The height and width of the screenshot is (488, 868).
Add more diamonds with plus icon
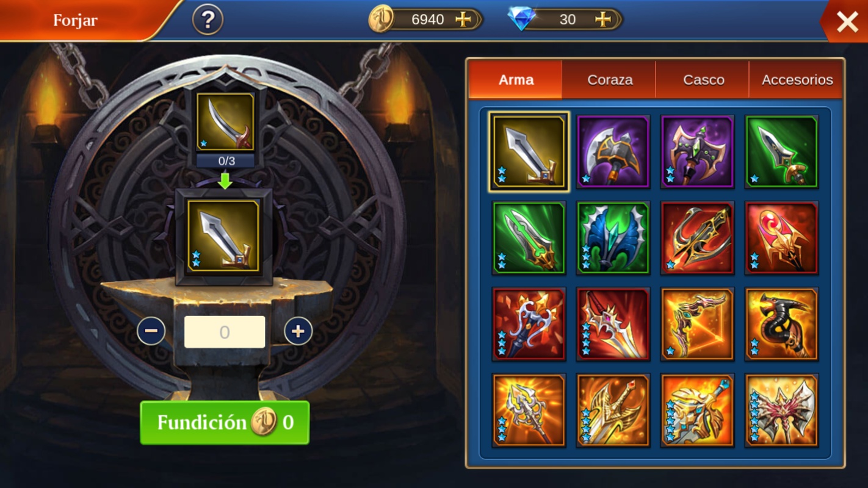click(603, 20)
